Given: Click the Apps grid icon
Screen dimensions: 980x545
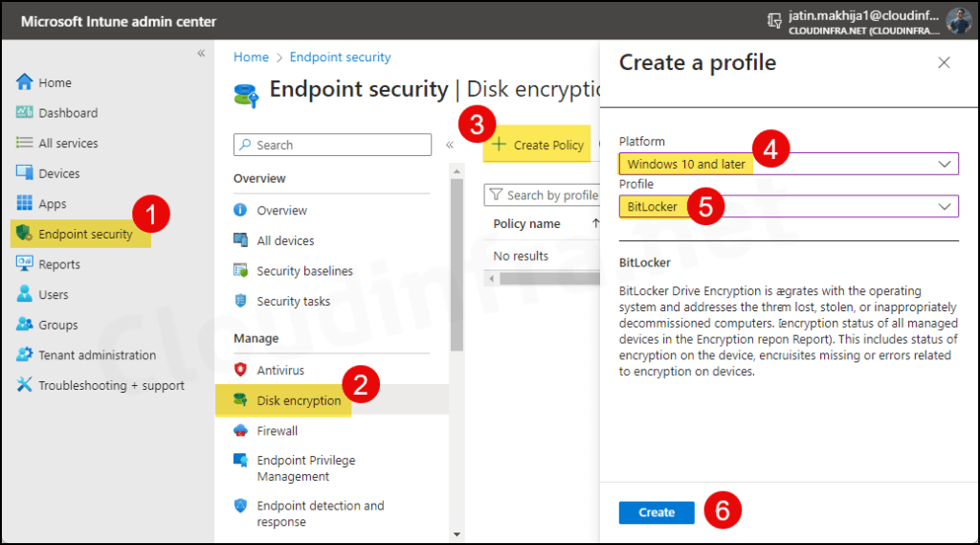Looking at the screenshot, I should (24, 203).
